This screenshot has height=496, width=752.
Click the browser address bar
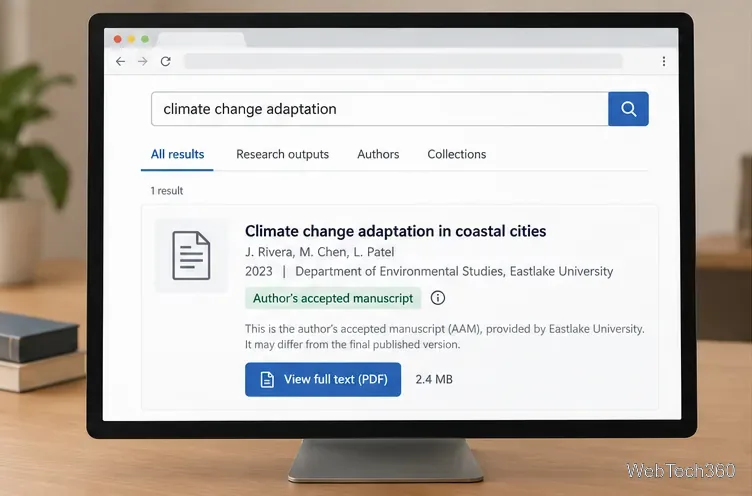[403, 61]
